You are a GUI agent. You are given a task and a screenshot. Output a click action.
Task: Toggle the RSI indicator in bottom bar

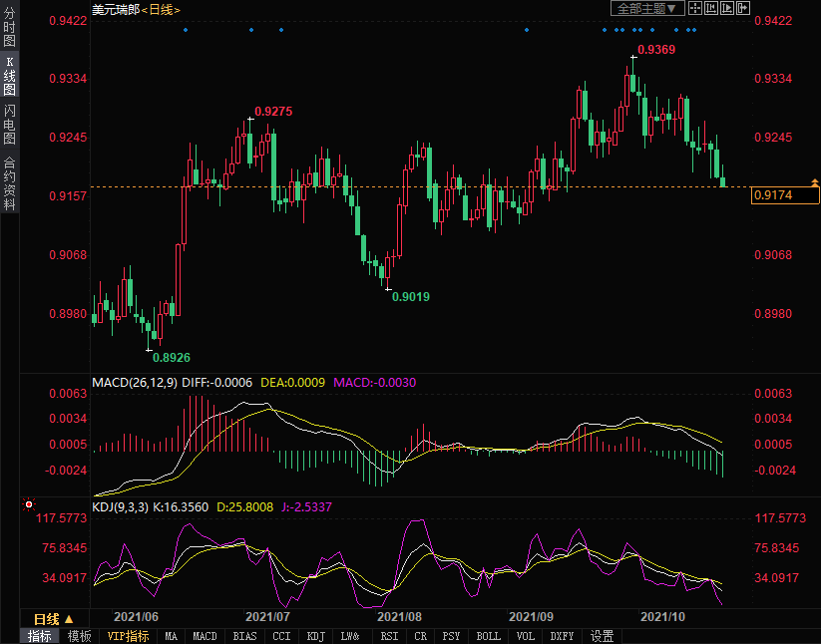click(x=388, y=636)
